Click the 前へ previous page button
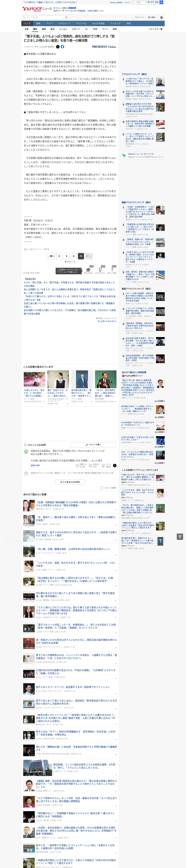 click(x=51, y=256)
